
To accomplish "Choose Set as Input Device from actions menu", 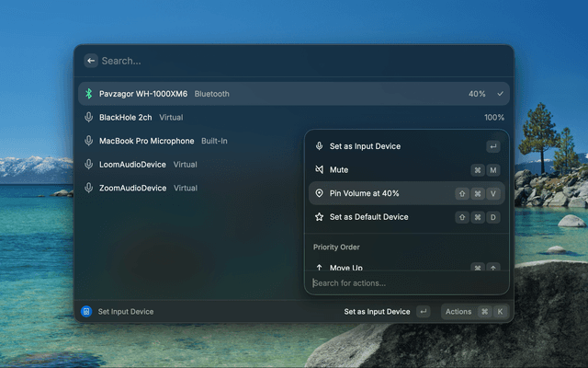I will coord(365,146).
